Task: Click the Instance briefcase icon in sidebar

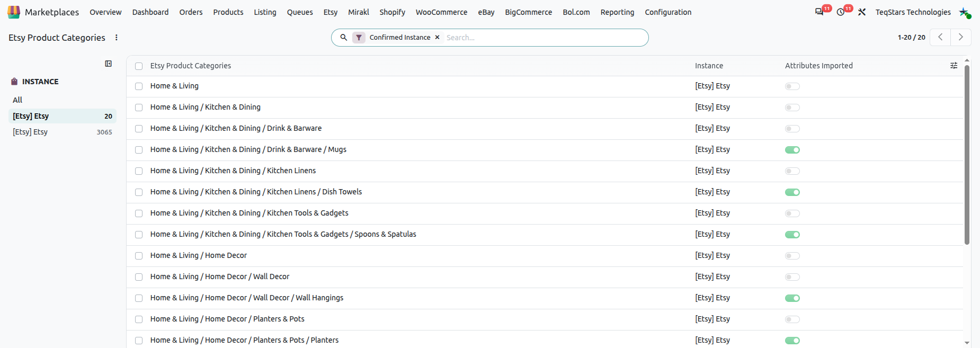Action: pyautogui.click(x=15, y=82)
